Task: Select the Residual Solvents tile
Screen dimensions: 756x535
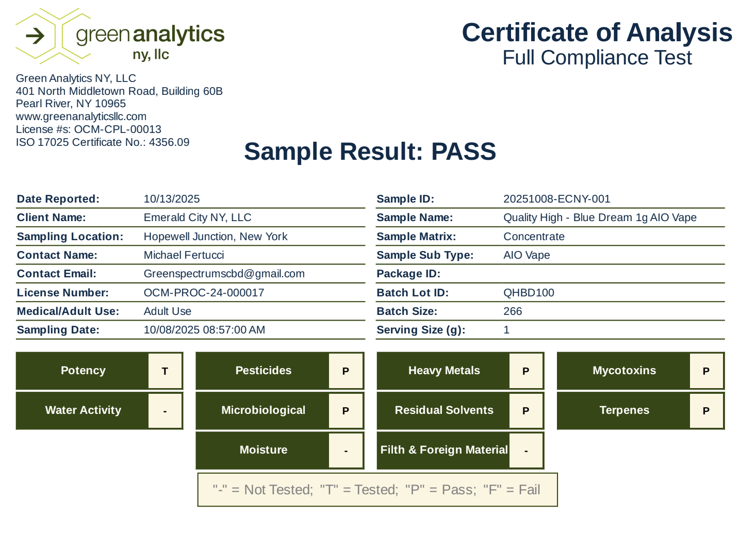Action: point(460,411)
